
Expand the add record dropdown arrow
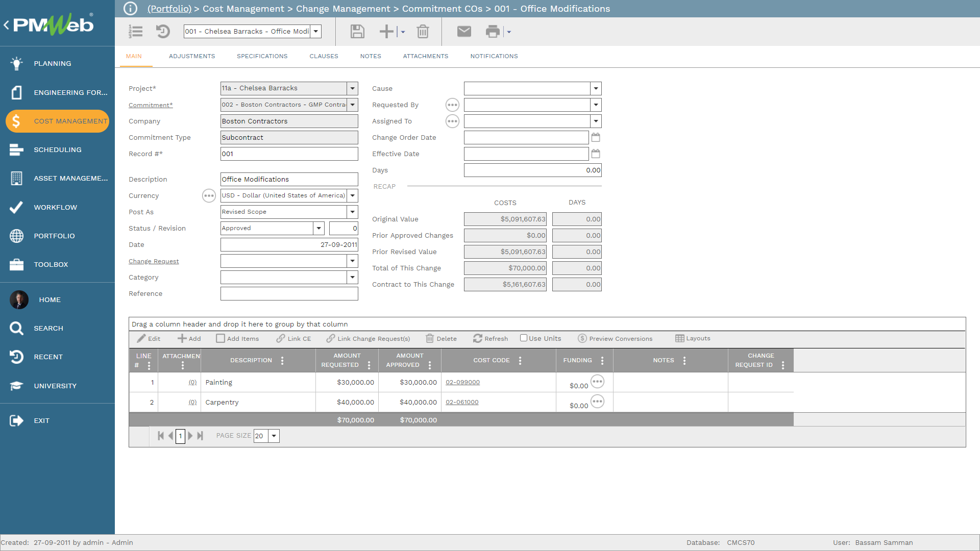[403, 32]
